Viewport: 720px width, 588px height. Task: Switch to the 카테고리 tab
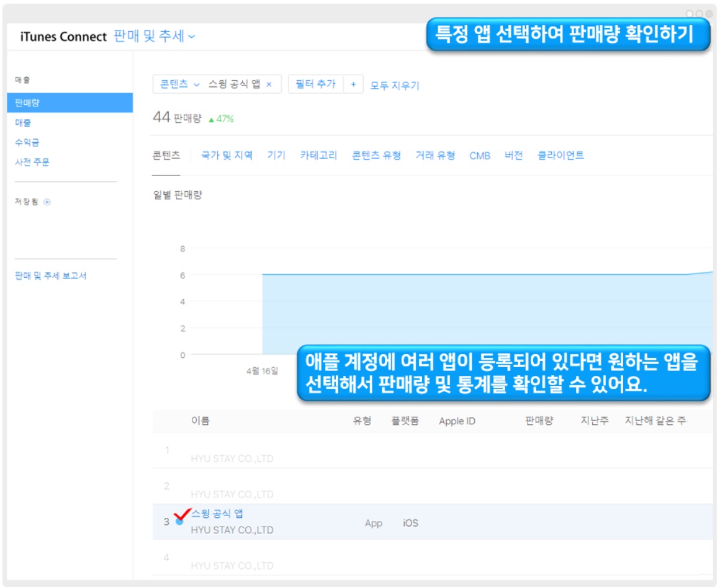pos(318,156)
